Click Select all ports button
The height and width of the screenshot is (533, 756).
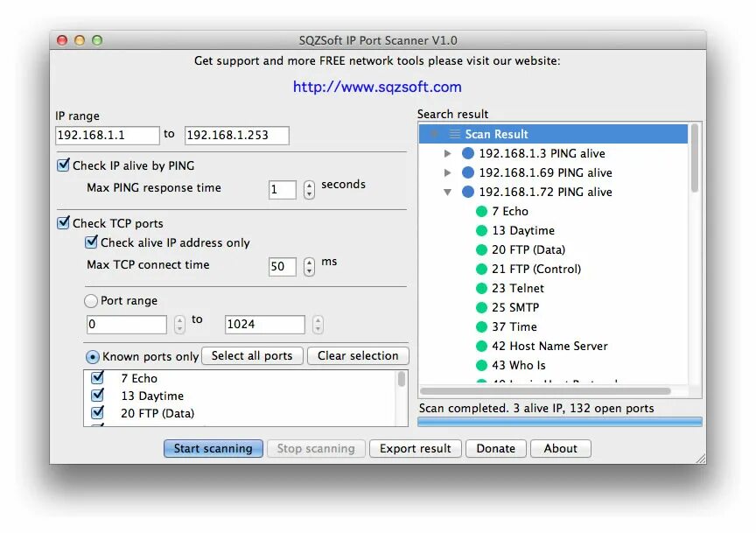tap(252, 356)
